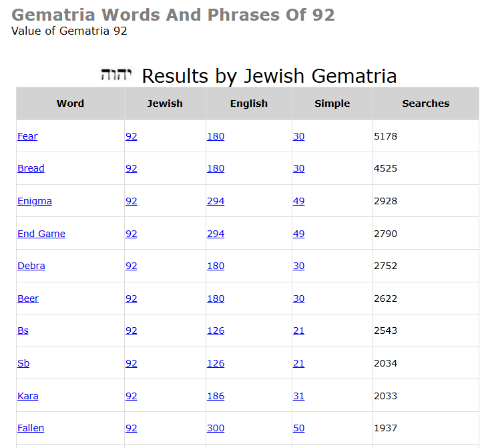
Task: Click the Searches column header
Action: (426, 103)
